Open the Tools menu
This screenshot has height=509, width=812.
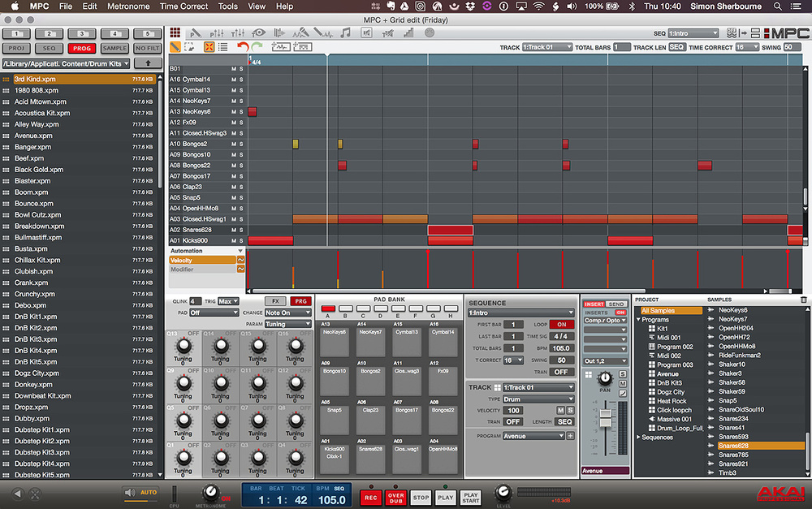pos(228,6)
